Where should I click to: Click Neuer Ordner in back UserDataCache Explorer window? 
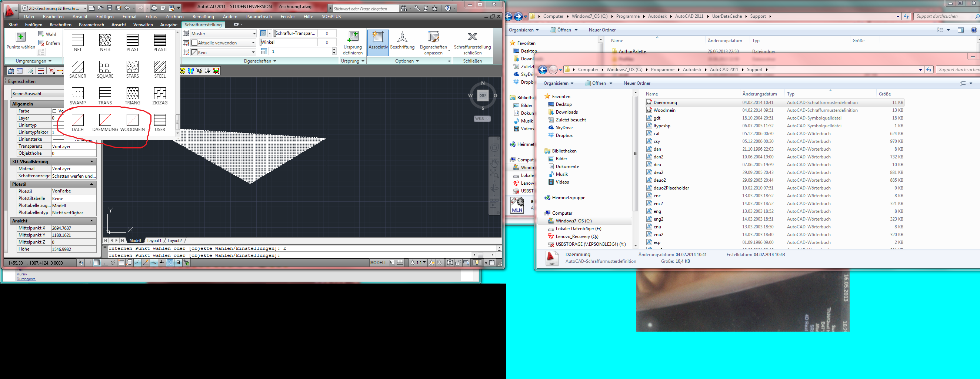click(602, 30)
